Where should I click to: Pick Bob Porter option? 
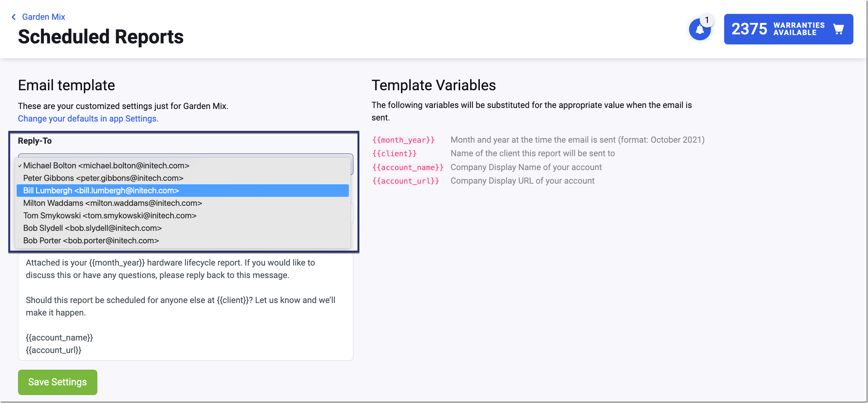[x=183, y=241]
